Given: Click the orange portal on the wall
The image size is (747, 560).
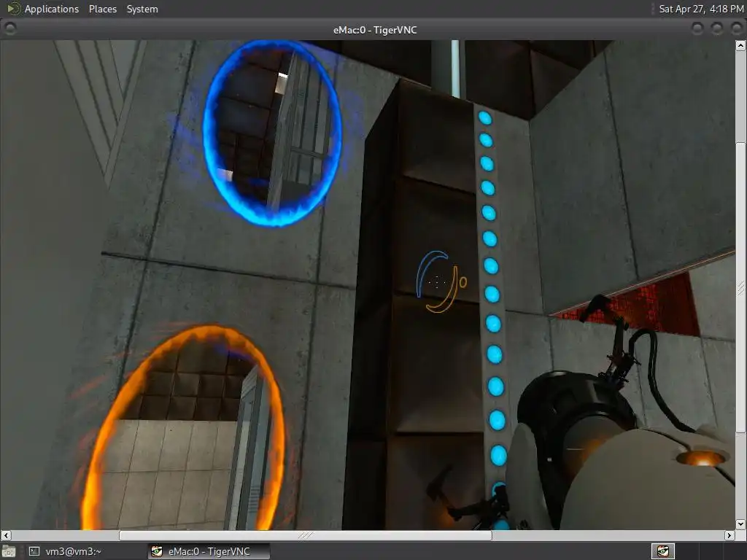Looking at the screenshot, I should (x=183, y=428).
